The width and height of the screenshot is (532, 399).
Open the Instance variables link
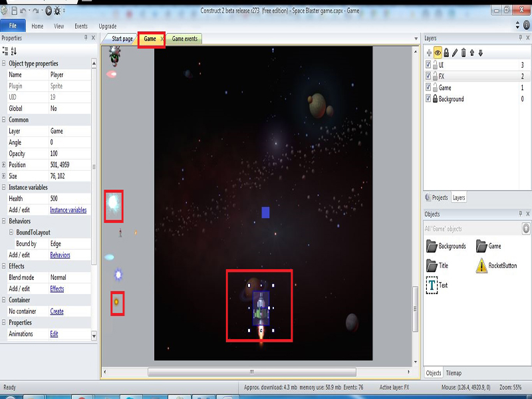click(x=68, y=209)
